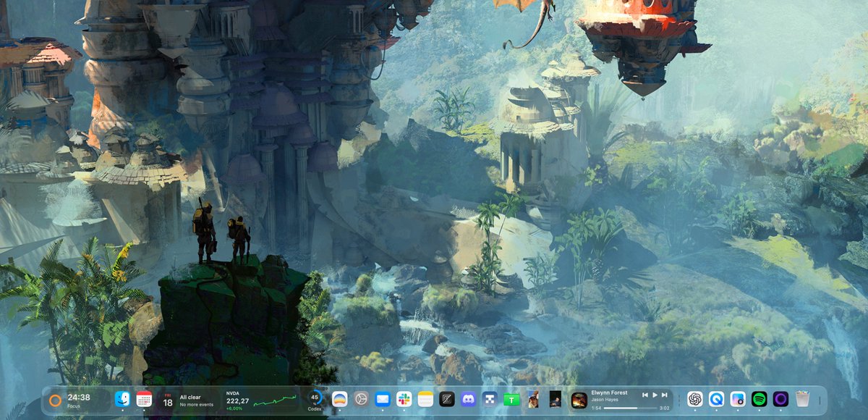Image resolution: width=868 pixels, height=420 pixels.
Task: Launch the screenshot app icon beside Spotify
Action: [x=738, y=399]
